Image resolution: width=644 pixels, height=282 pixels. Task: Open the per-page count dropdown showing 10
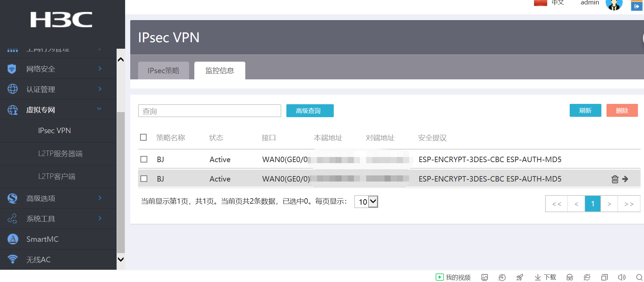pyautogui.click(x=366, y=202)
